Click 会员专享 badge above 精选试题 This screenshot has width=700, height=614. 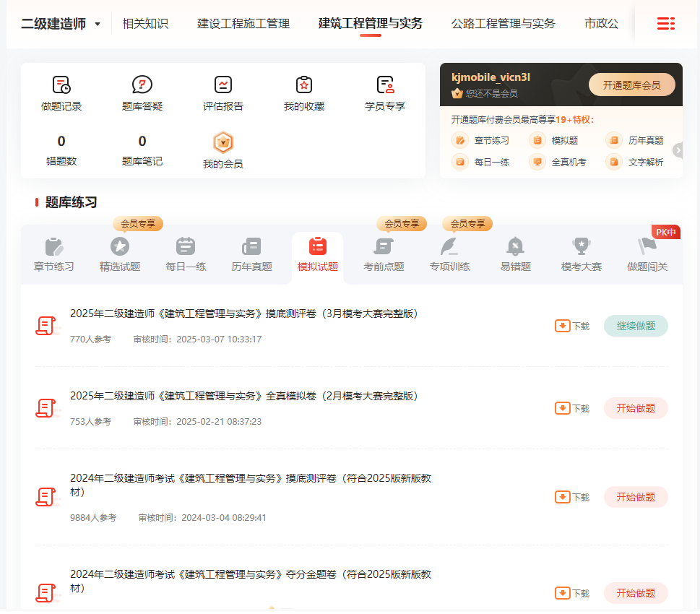click(138, 223)
